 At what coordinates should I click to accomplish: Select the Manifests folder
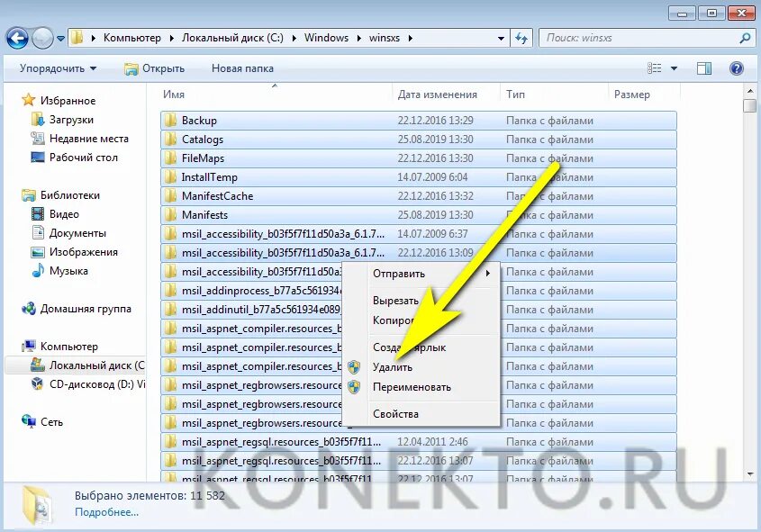[419, 215]
